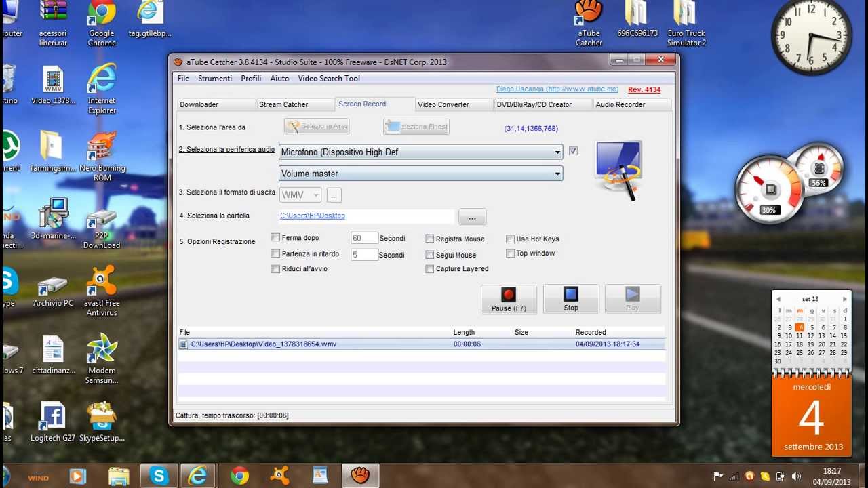Expand Microfono audio device dropdown
868x488 pixels.
[x=557, y=152]
